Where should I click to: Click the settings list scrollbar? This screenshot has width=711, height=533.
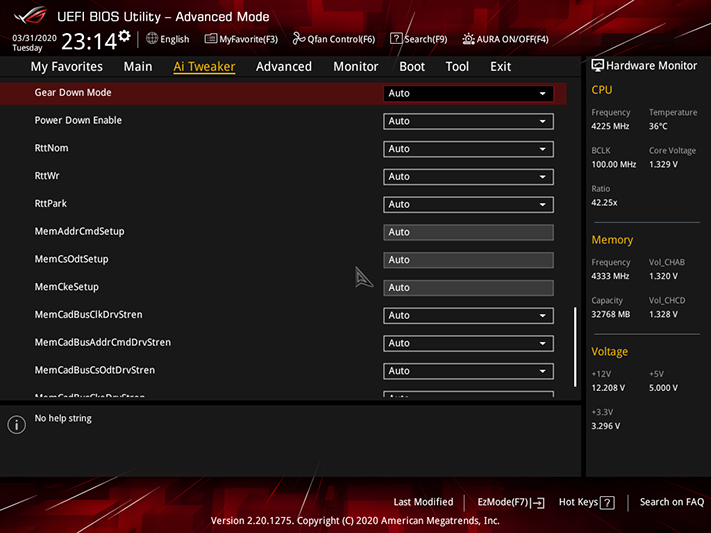(575, 347)
